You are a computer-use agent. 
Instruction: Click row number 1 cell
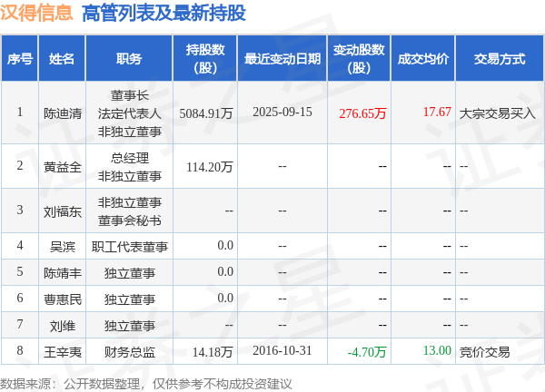coord(20,112)
